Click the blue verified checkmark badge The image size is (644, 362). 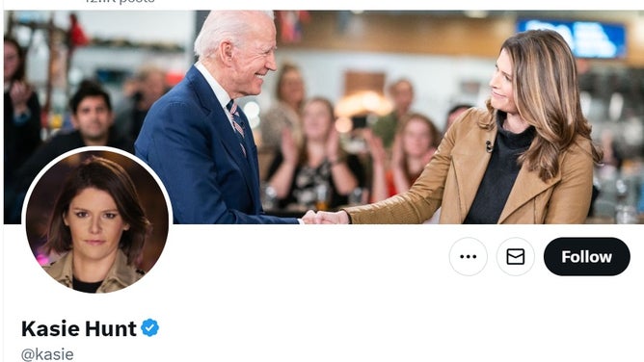click(x=149, y=327)
